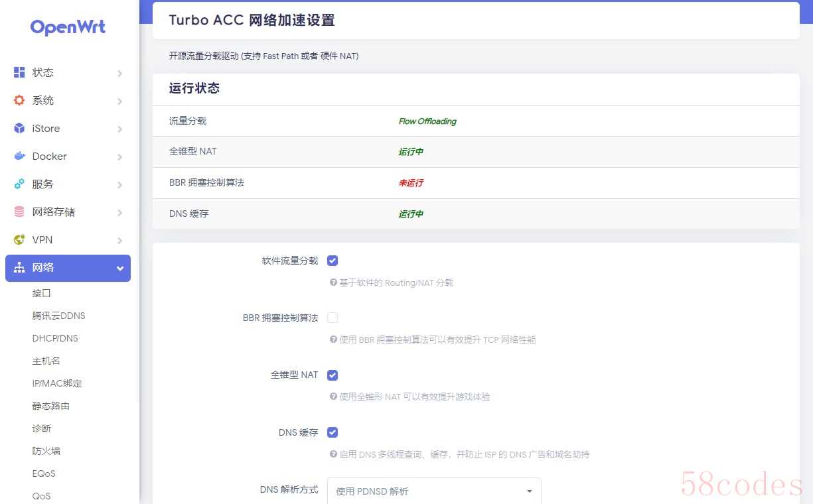Screen dimensions: 813x504
Task: Select the 网络 sidebar menu label
Action: tap(43, 268)
